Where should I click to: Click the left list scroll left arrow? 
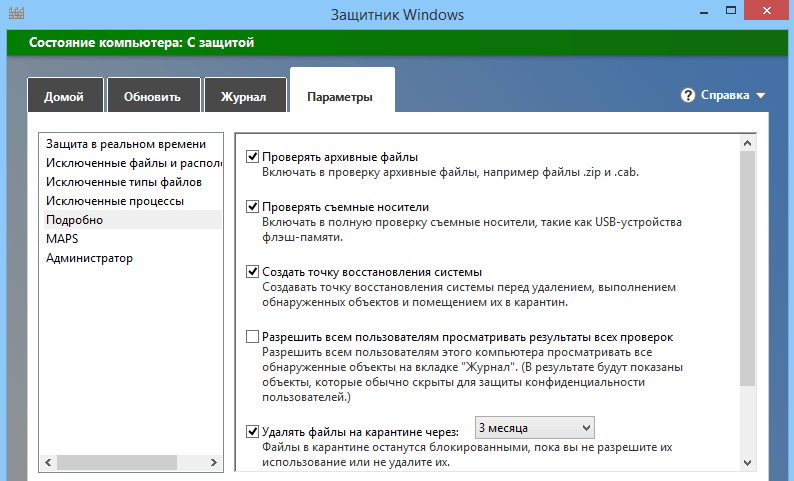coord(48,462)
